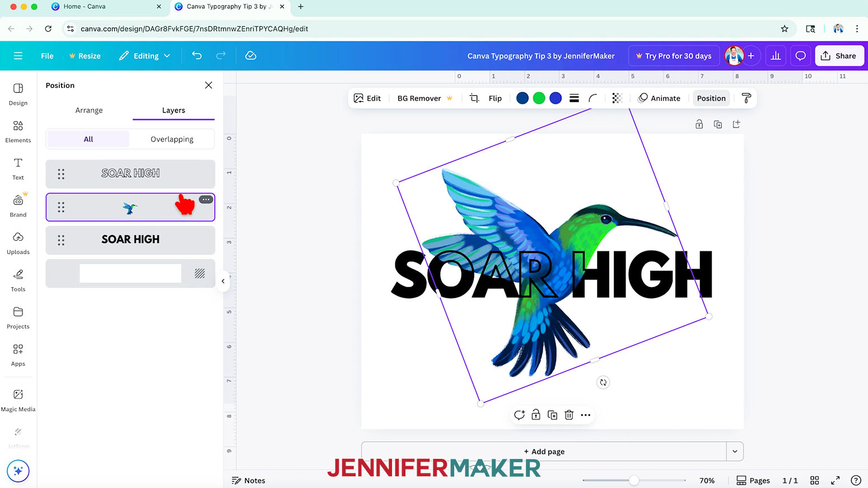This screenshot has width=868, height=488.
Task: Select the solid SOAR HIGH layer
Action: [x=130, y=240]
